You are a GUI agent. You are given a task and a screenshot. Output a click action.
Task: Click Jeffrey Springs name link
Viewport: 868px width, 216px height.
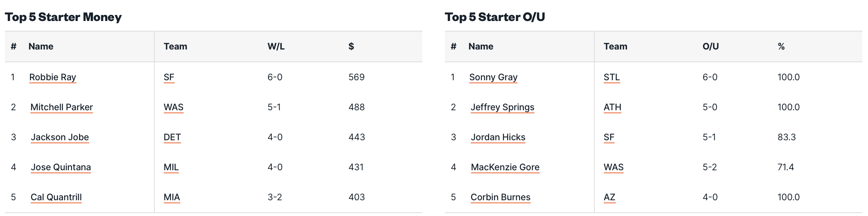click(502, 107)
